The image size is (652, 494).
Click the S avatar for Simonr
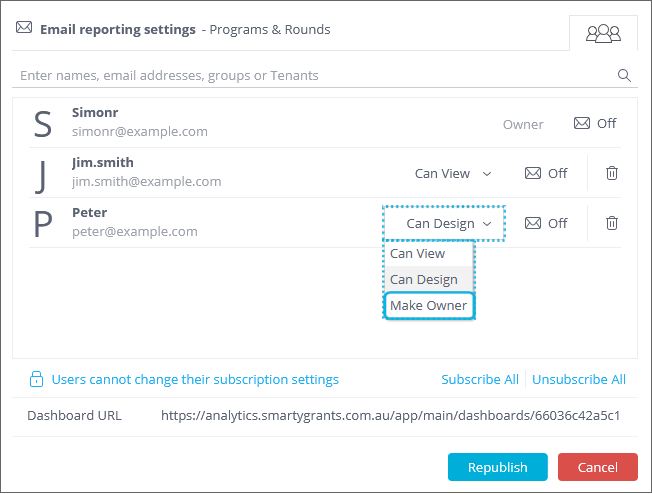pos(42,124)
